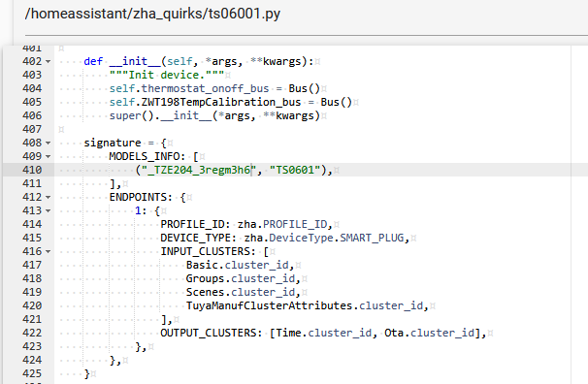Collapse the __init__ function fold at line 402
The image size is (588, 384).
(48, 61)
